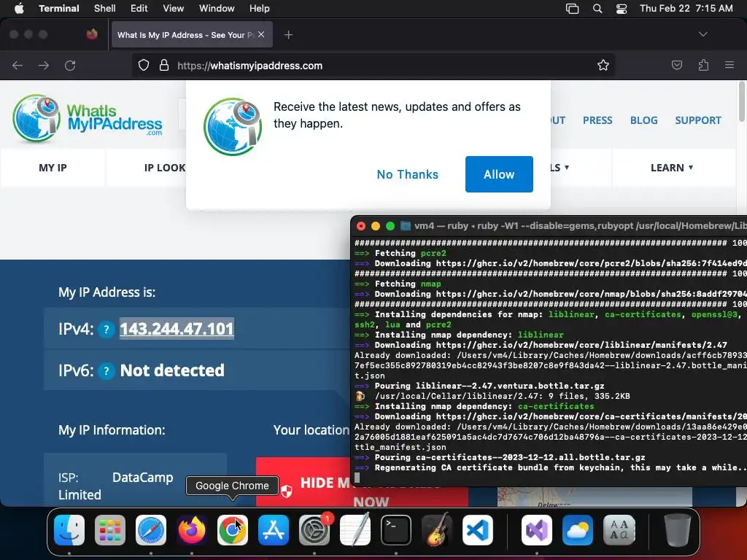747x560 pixels.
Task: Open the Weather app in dock
Action: coord(578,530)
